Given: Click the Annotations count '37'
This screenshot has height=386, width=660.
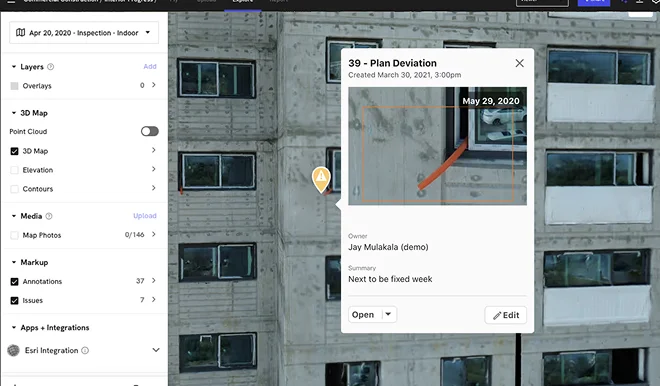Looking at the screenshot, I should pyautogui.click(x=140, y=281).
